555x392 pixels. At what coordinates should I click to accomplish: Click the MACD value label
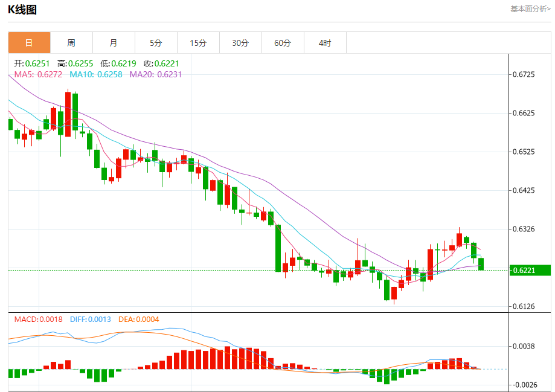click(38, 320)
